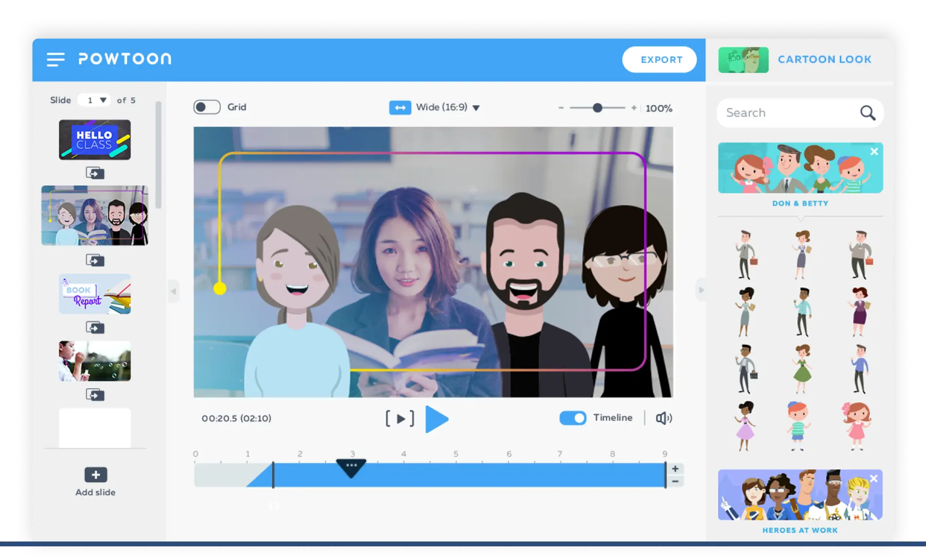Dismiss the Don & Betty character pack
The width and height of the screenshot is (926, 560).
[x=874, y=151]
